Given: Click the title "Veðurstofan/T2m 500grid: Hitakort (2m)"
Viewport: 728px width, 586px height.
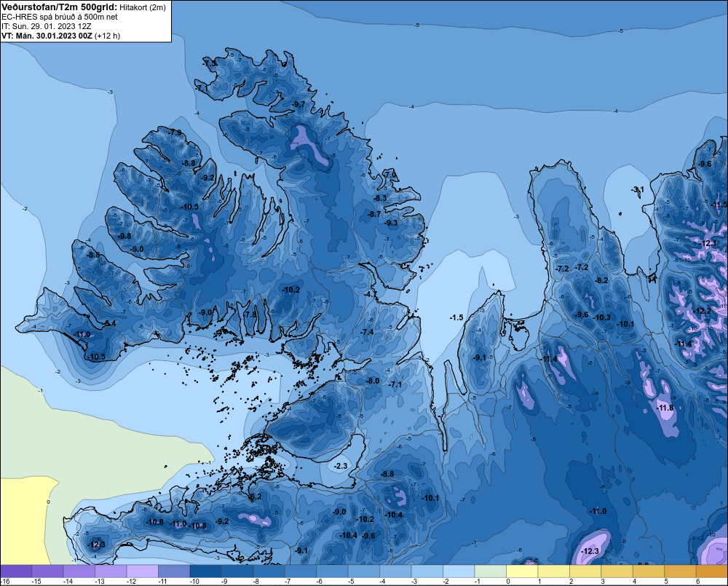Looking at the screenshot, I should [84, 7].
